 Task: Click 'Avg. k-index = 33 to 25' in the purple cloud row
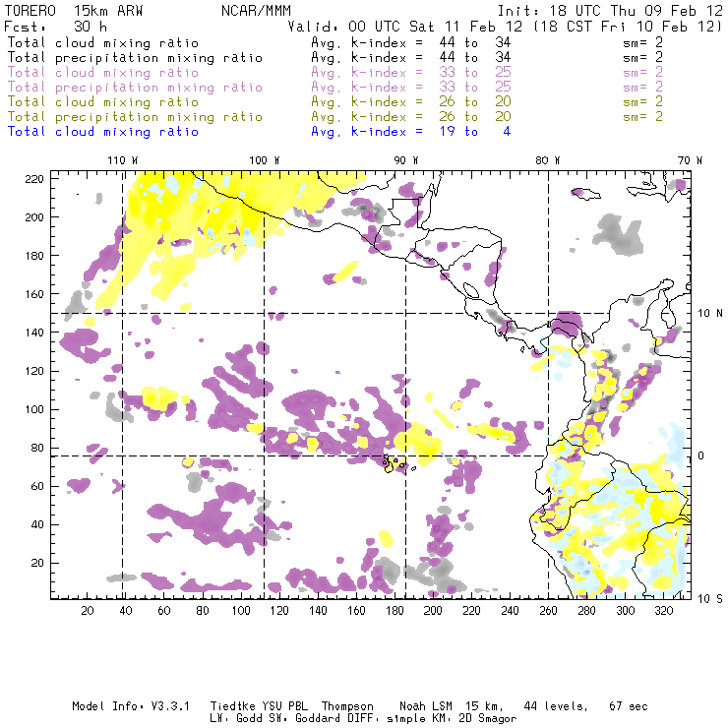click(411, 73)
